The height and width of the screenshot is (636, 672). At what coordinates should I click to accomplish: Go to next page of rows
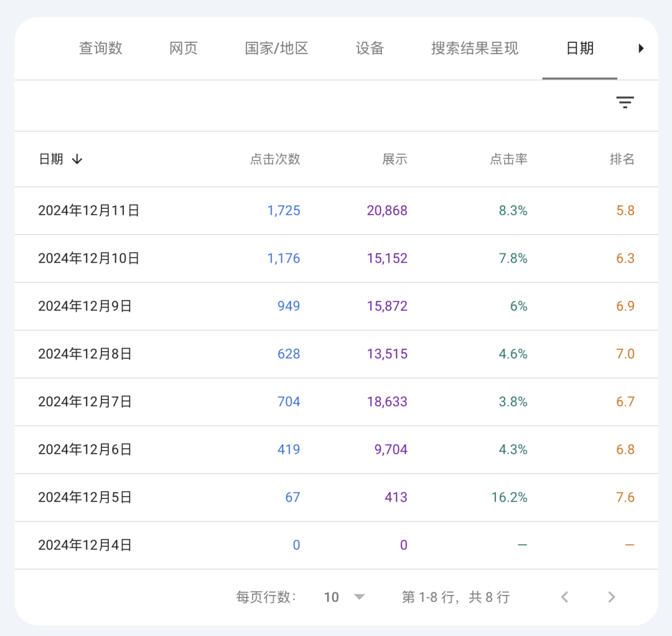(x=612, y=597)
